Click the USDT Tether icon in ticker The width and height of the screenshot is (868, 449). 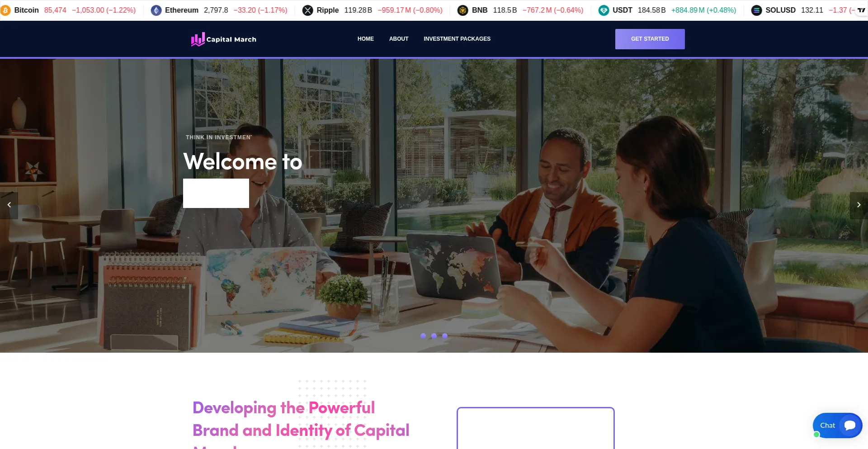[604, 10]
